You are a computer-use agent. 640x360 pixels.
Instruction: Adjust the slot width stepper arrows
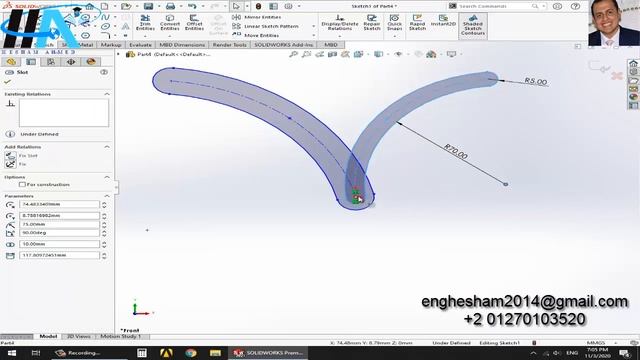(x=104, y=244)
